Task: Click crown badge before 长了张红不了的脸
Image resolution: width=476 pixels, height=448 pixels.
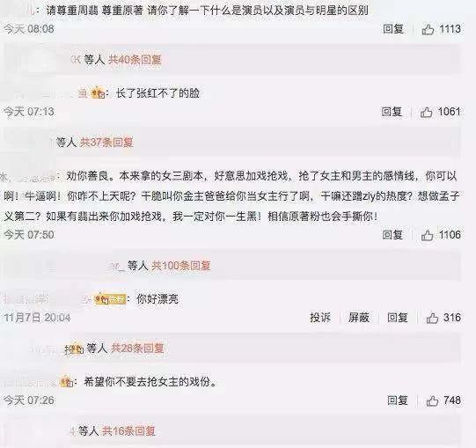Action: [x=98, y=93]
